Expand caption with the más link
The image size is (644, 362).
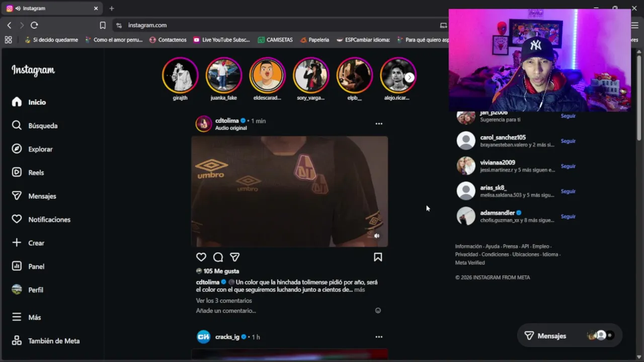pyautogui.click(x=359, y=290)
